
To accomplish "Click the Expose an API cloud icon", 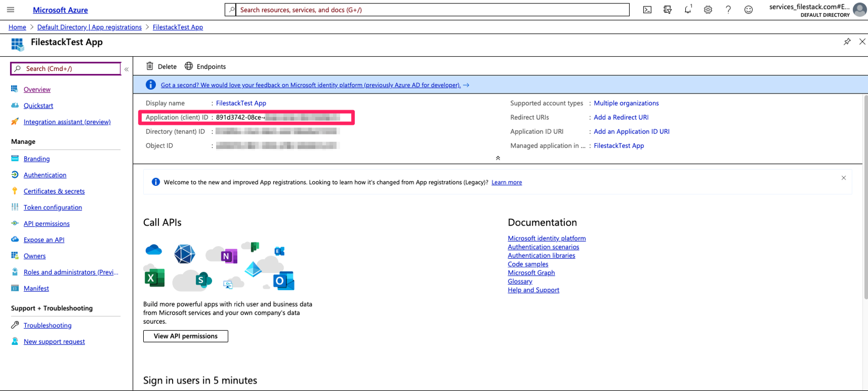I will point(15,239).
